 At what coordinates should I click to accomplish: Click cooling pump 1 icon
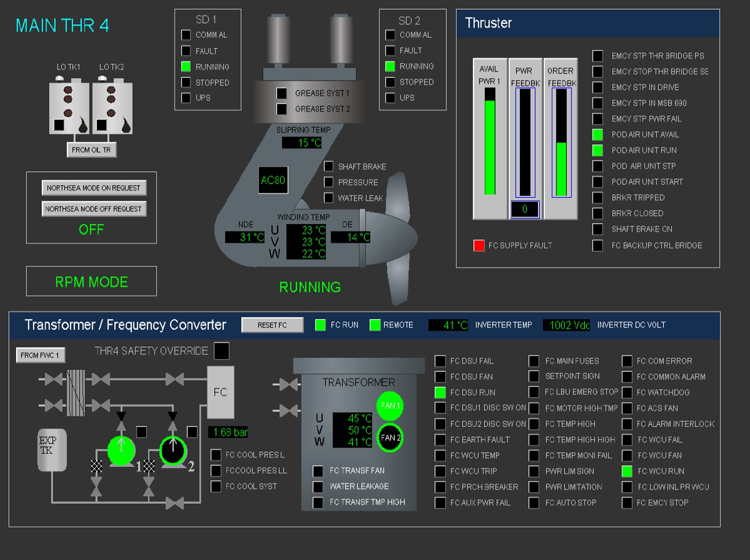pos(122,451)
